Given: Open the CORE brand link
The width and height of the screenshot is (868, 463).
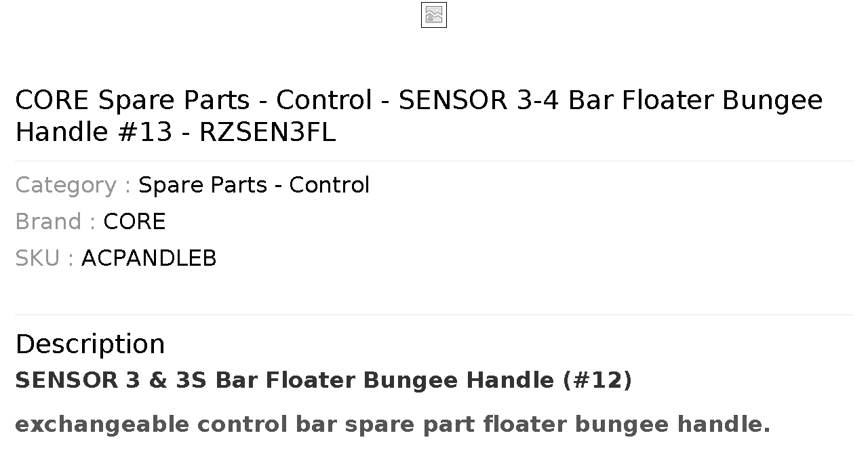Looking at the screenshot, I should (x=134, y=222).
